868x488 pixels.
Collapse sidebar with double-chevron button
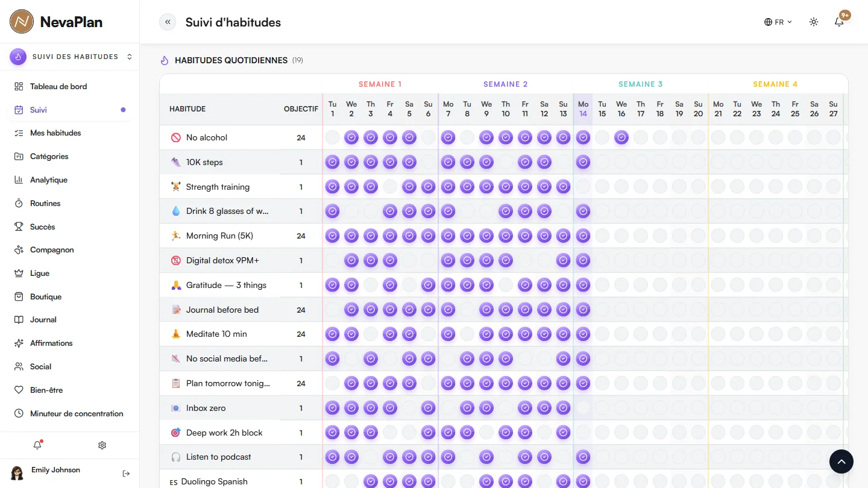168,22
